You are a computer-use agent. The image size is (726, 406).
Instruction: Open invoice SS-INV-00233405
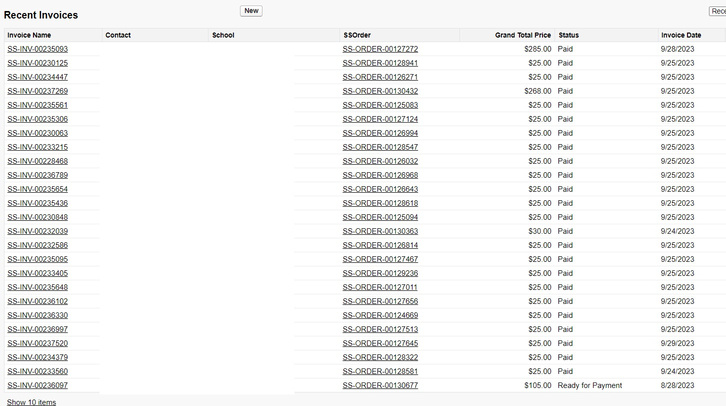[x=38, y=273]
